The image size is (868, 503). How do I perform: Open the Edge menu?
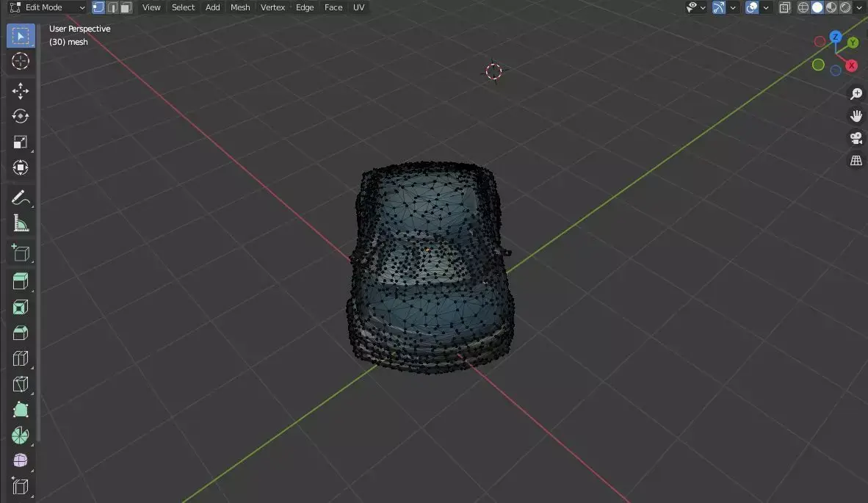point(305,7)
